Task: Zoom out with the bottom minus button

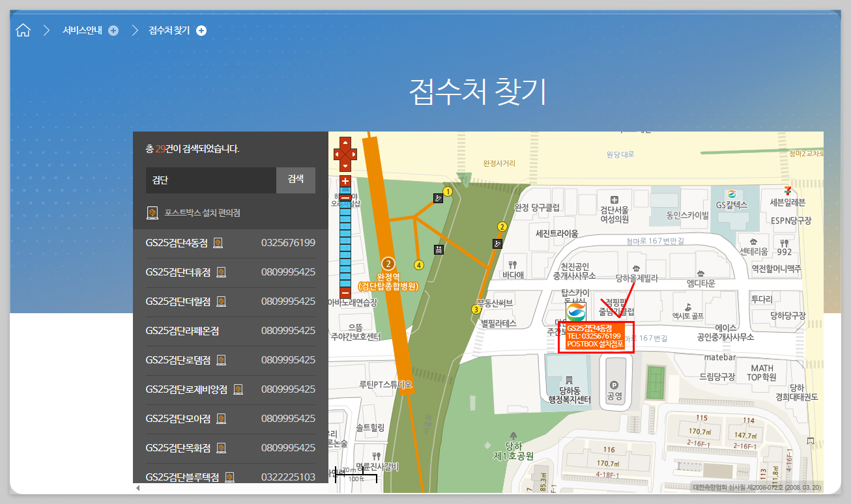Action: point(345,292)
